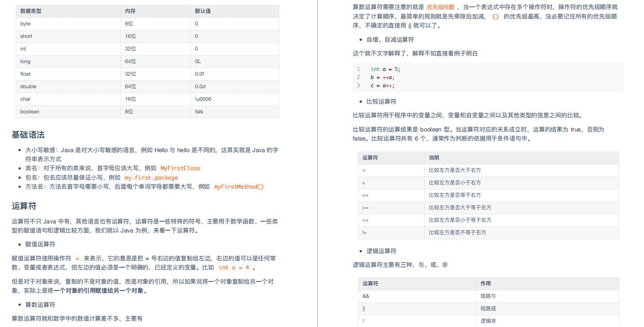
Task: Click the '说明' column header
Action: pos(522,158)
